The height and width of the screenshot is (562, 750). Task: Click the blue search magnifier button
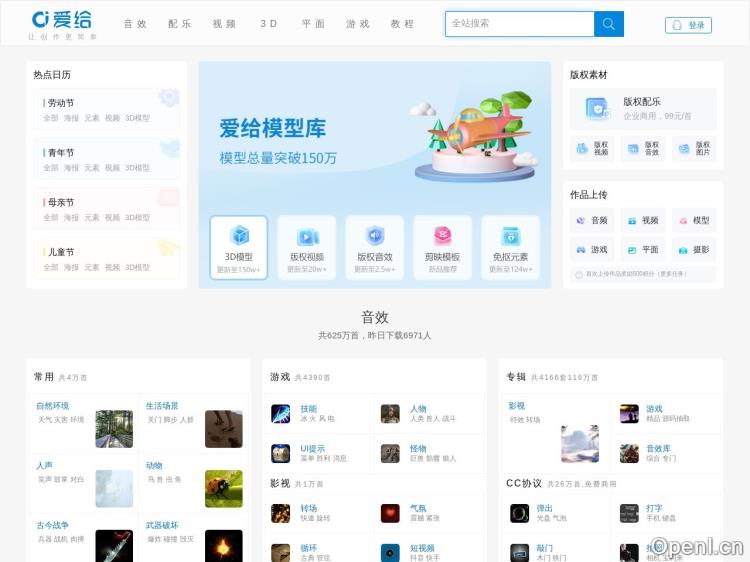pos(608,24)
